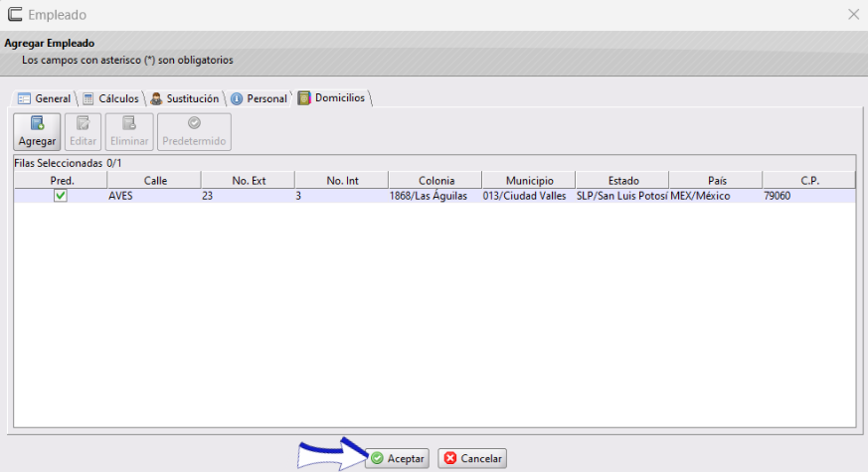Toggle the Pred. checkbox for AVES address
The height and width of the screenshot is (472, 868).
click(x=61, y=196)
